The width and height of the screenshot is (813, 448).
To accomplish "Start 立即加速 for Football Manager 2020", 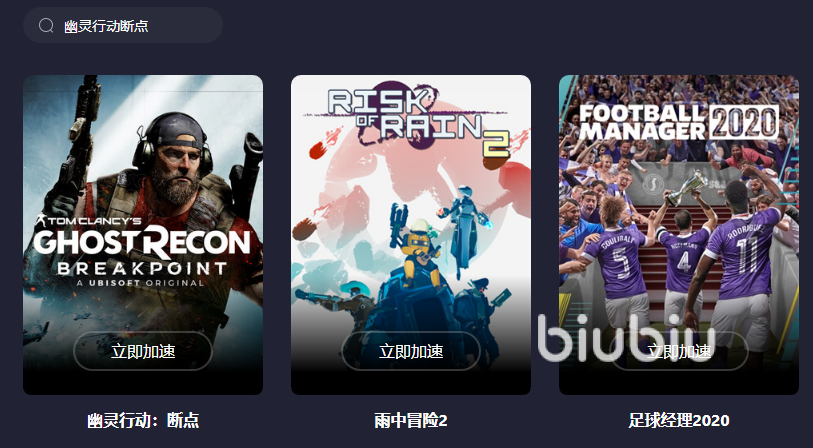I will tap(679, 351).
